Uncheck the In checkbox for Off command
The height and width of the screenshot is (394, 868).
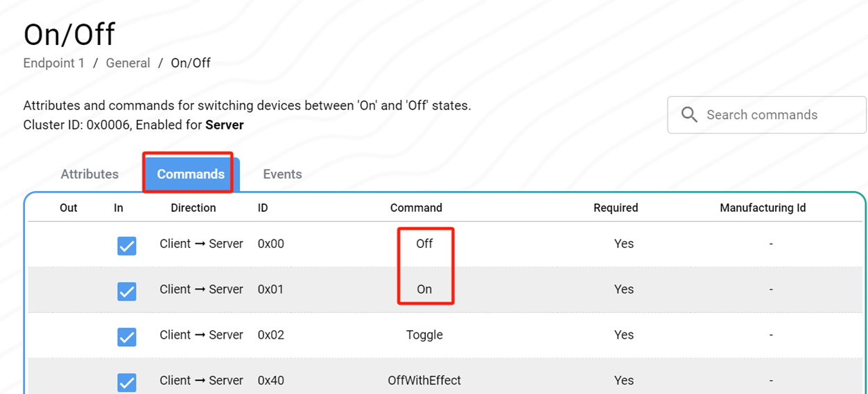pos(127,245)
